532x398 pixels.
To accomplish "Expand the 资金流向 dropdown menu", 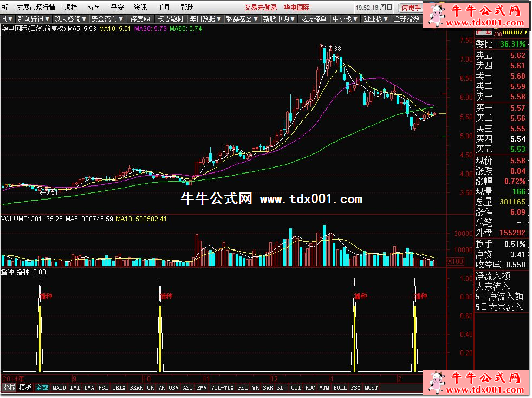I will pyautogui.click(x=105, y=18).
